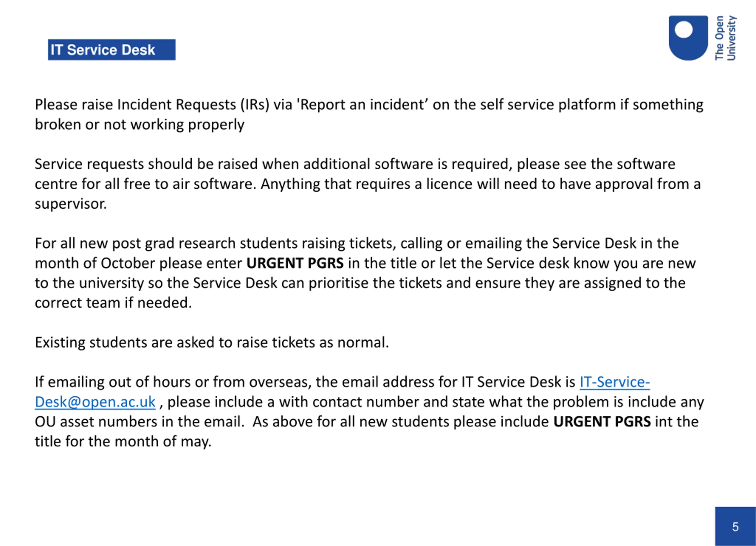
Task: Click bold 'URGENT PGRS' after 'please include'
Action: pyautogui.click(x=602, y=422)
